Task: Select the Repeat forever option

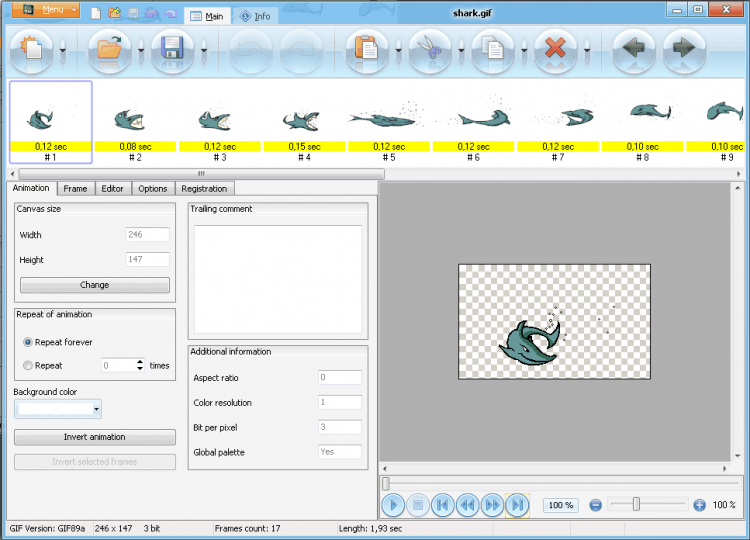Action: click(x=28, y=342)
